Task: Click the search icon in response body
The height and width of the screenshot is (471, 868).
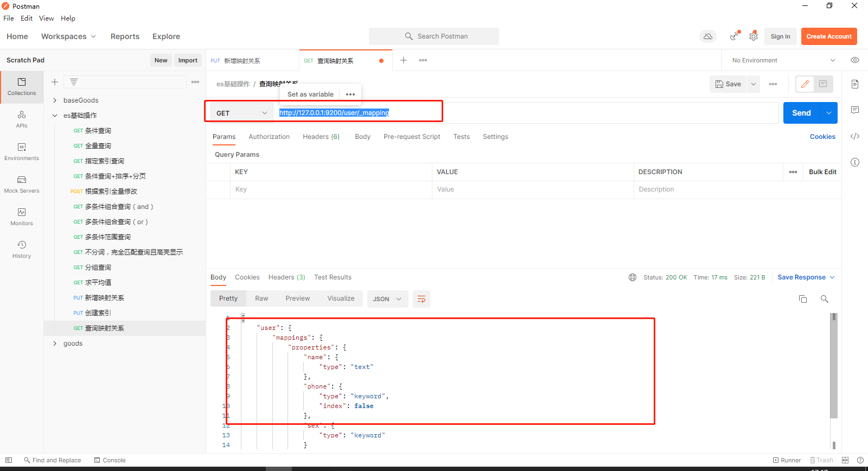Action: point(825,299)
